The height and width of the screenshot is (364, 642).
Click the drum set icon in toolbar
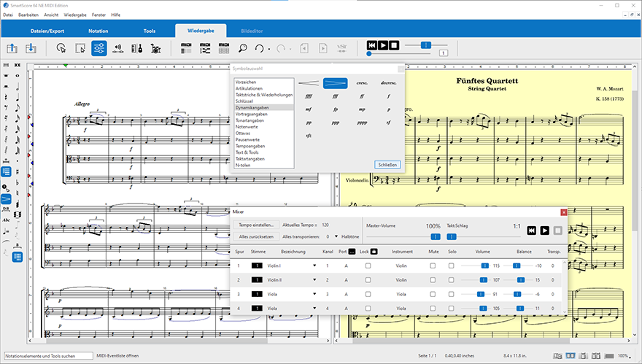(x=155, y=49)
